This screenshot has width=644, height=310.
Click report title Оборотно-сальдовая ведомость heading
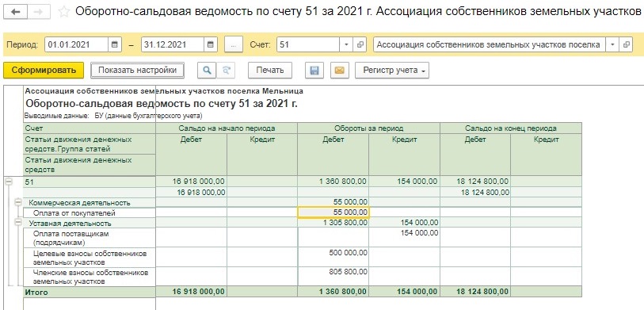click(x=162, y=103)
